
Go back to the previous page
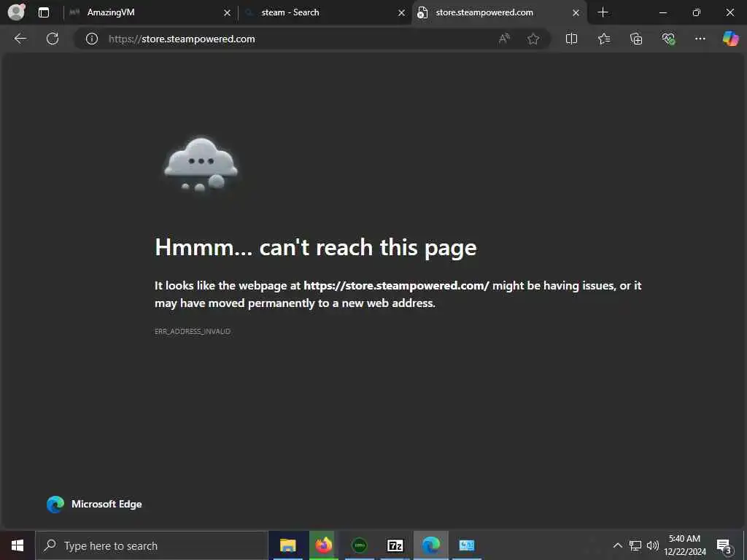click(20, 39)
